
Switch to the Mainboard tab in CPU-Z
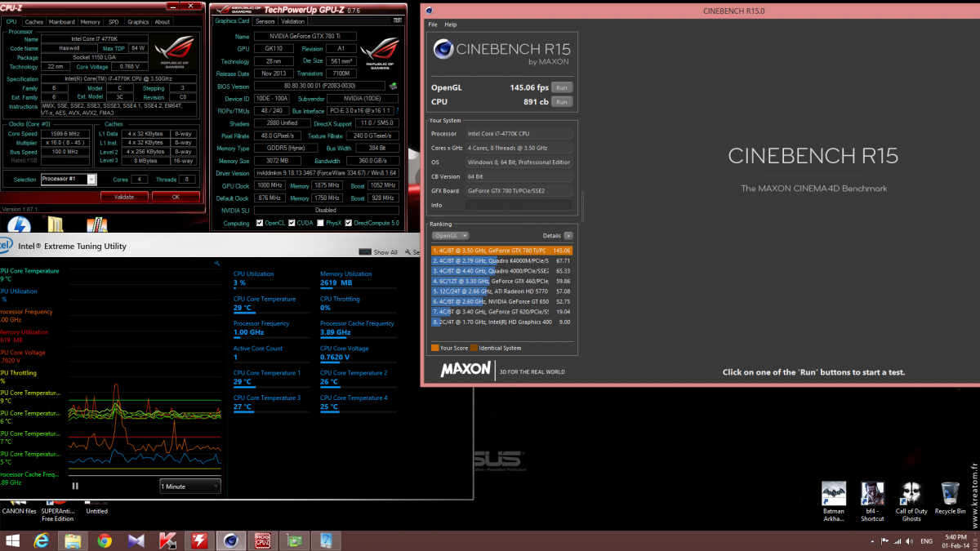click(x=62, y=22)
